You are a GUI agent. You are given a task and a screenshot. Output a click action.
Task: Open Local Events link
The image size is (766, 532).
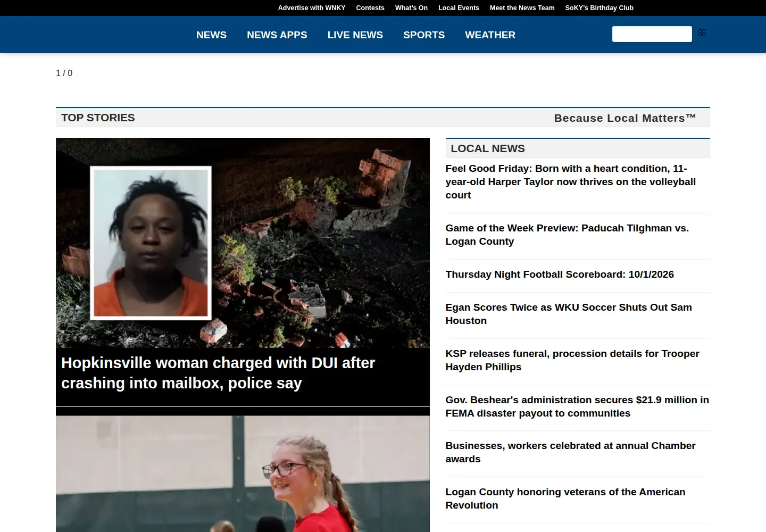point(459,8)
